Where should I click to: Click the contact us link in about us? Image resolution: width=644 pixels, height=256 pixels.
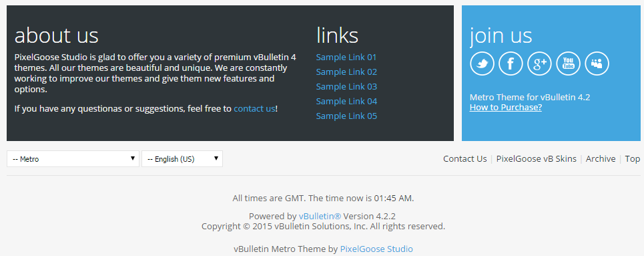coord(254,109)
